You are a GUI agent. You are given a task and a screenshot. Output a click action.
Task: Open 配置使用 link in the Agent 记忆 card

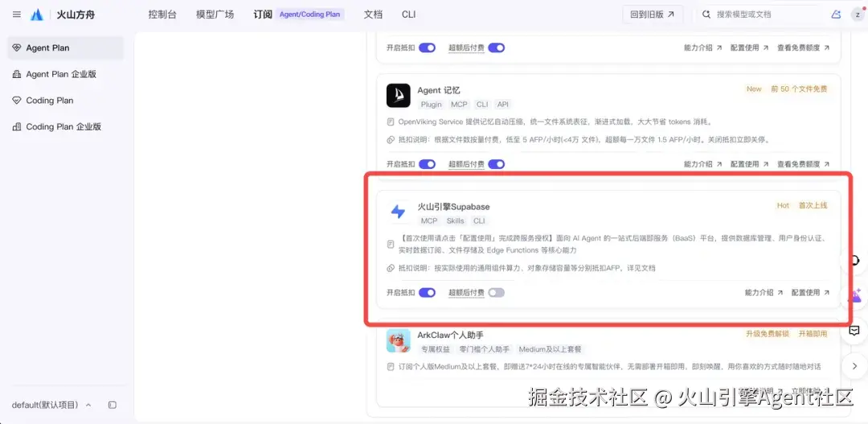[750, 164]
